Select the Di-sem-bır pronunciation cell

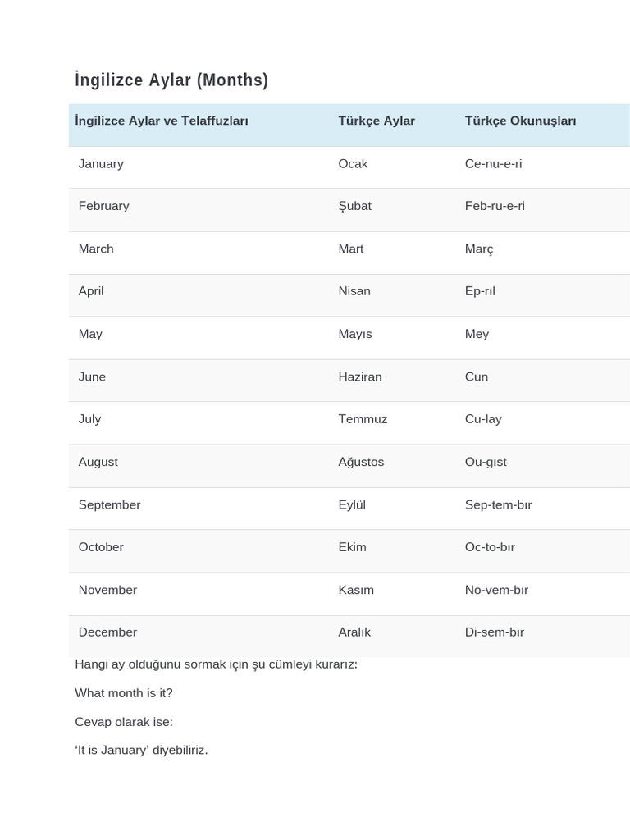pyautogui.click(x=494, y=632)
